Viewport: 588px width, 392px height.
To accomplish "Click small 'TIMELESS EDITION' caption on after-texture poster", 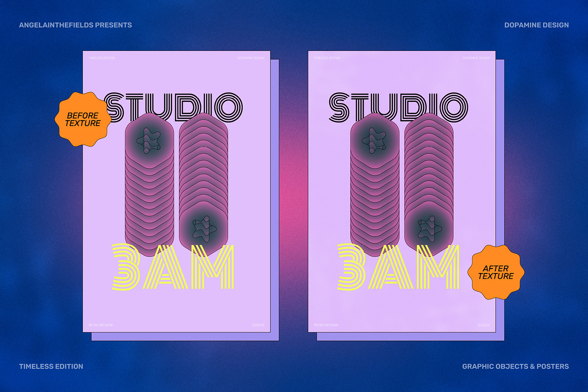I will pos(327,58).
